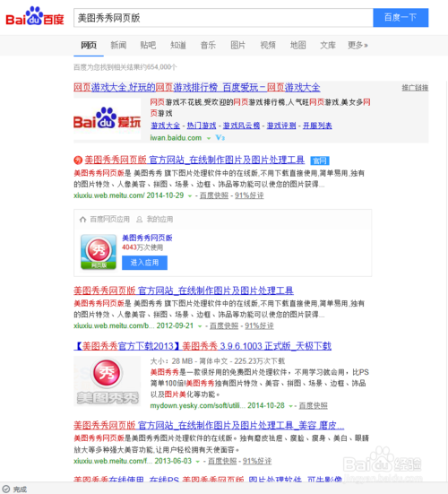Switch to the 贴吧 tab

(148, 45)
